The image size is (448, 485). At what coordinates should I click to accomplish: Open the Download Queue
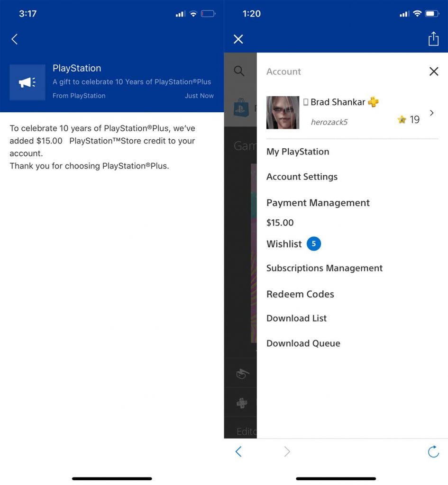click(303, 343)
